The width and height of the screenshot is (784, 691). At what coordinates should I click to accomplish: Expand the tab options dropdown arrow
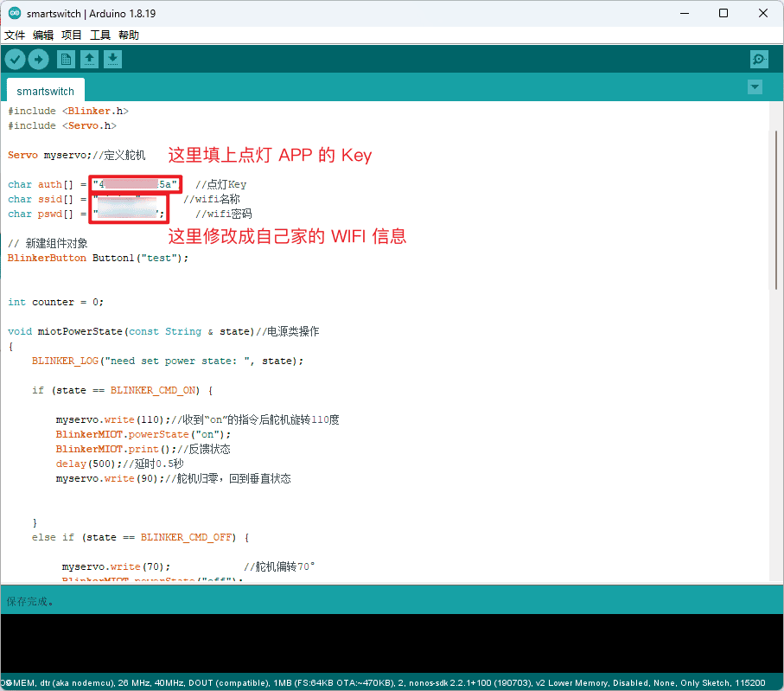(x=755, y=87)
